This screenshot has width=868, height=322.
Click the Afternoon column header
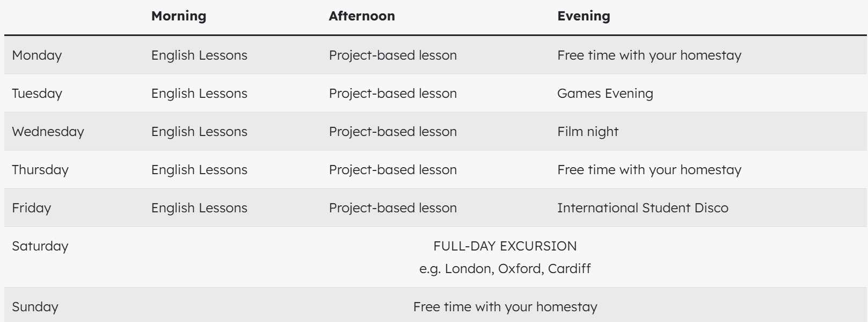point(362,16)
